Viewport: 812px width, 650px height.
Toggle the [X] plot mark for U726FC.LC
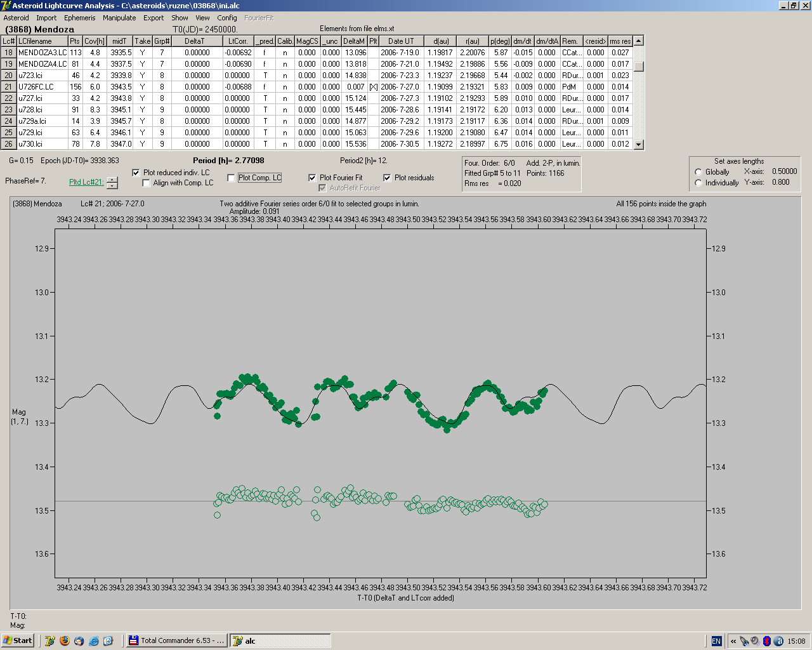point(373,87)
